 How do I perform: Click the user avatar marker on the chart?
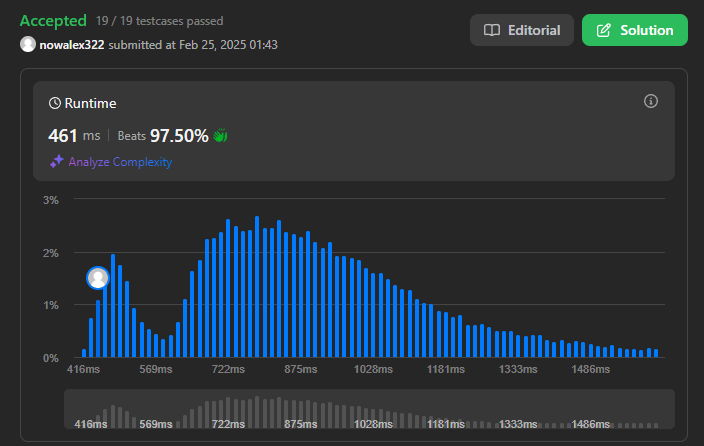[98, 278]
